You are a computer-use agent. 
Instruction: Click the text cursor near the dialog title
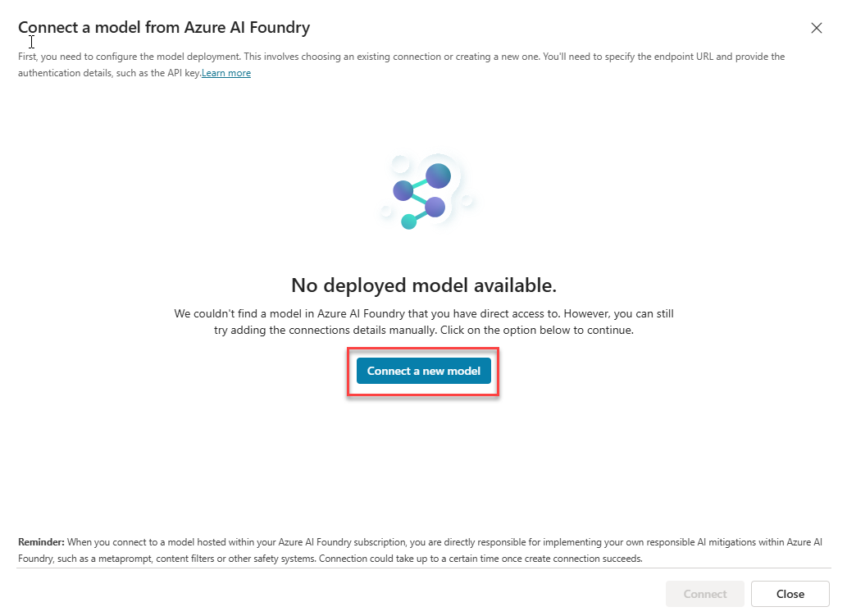(x=31, y=41)
